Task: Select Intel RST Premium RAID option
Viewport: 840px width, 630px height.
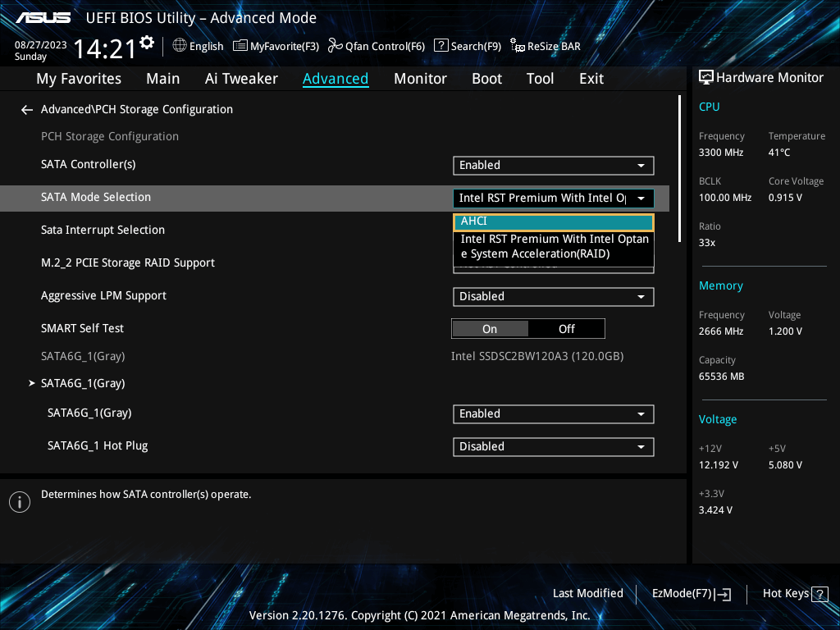Action: pyautogui.click(x=554, y=246)
